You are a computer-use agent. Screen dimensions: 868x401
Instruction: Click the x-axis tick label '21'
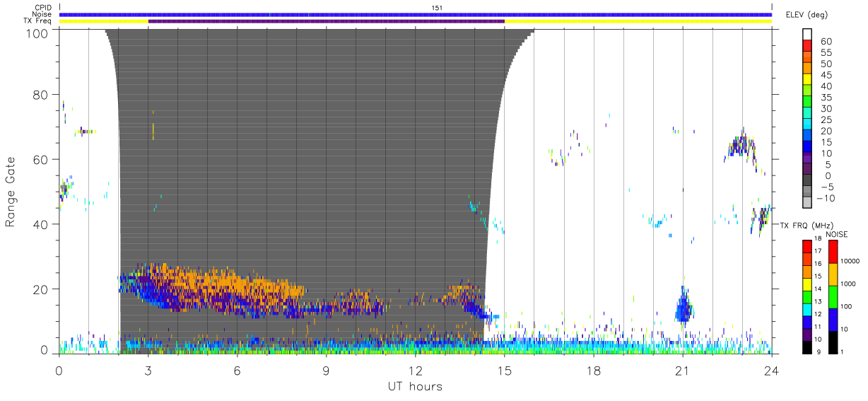point(683,371)
